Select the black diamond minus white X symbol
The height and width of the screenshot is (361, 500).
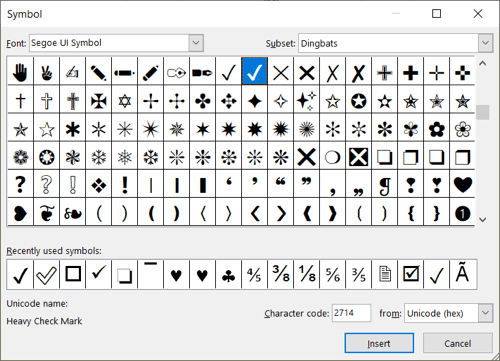click(98, 184)
